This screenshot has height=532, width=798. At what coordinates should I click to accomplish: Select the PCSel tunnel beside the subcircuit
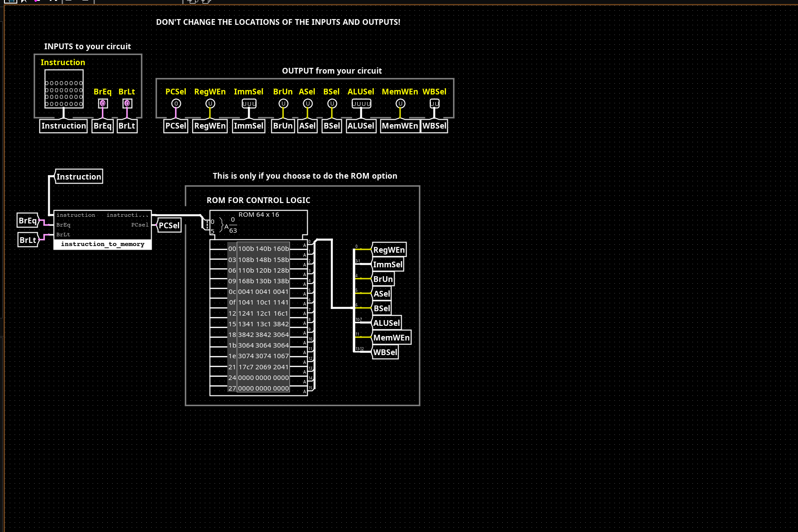tap(169, 226)
